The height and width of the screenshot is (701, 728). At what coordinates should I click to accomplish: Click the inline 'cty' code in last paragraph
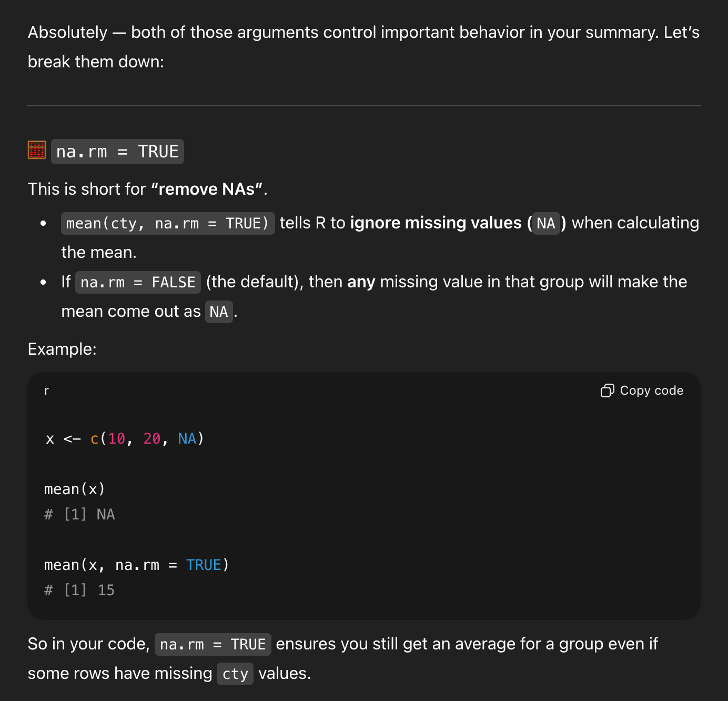click(x=235, y=674)
